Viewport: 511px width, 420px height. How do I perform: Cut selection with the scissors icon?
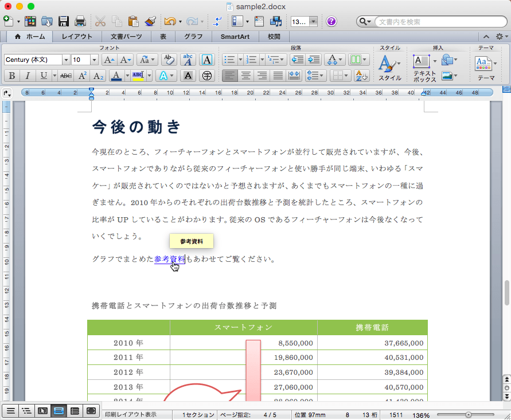point(100,22)
